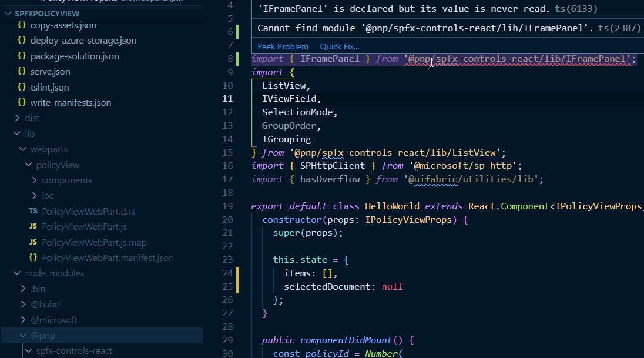
Task: Click the JS icon beside PolicyViewWebPart.js.map
Action: [x=33, y=242]
